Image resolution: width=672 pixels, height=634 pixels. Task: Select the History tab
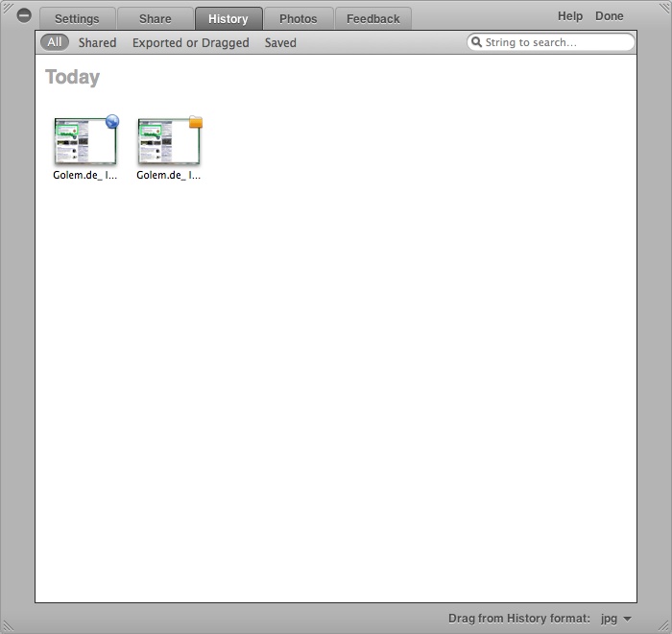tap(228, 19)
